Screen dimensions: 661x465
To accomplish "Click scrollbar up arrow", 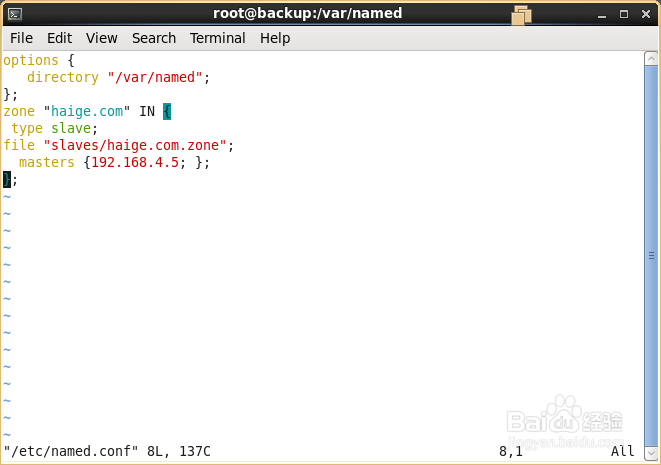I will tap(651, 59).
